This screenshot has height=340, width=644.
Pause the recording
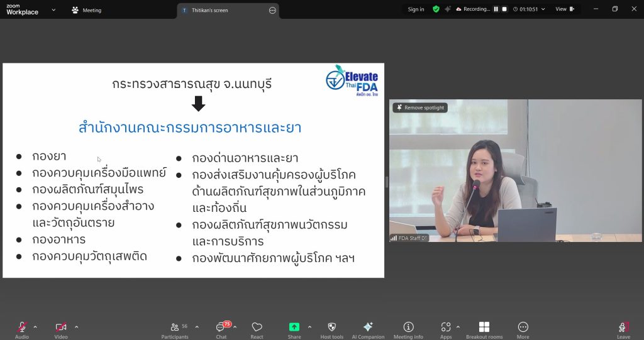pos(496,9)
